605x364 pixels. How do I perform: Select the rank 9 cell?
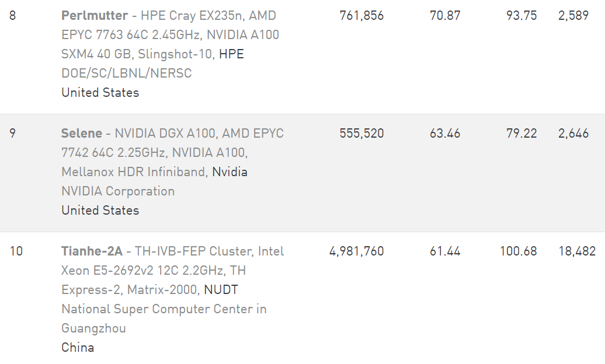pyautogui.click(x=13, y=134)
